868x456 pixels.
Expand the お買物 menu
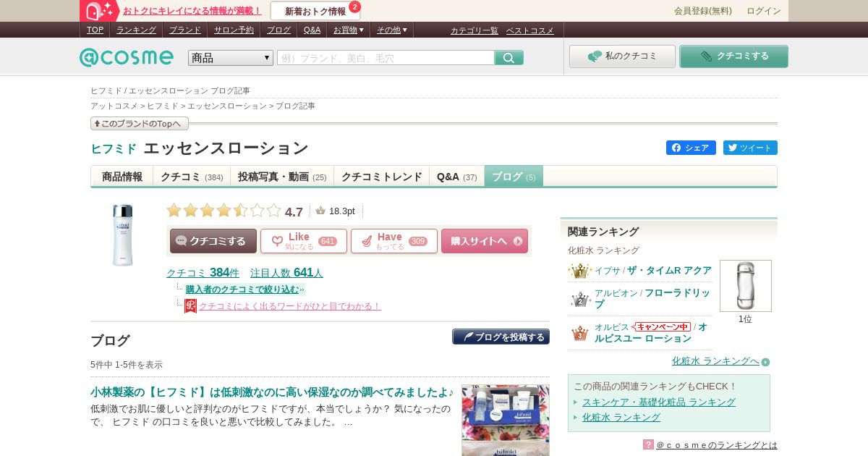349,30
